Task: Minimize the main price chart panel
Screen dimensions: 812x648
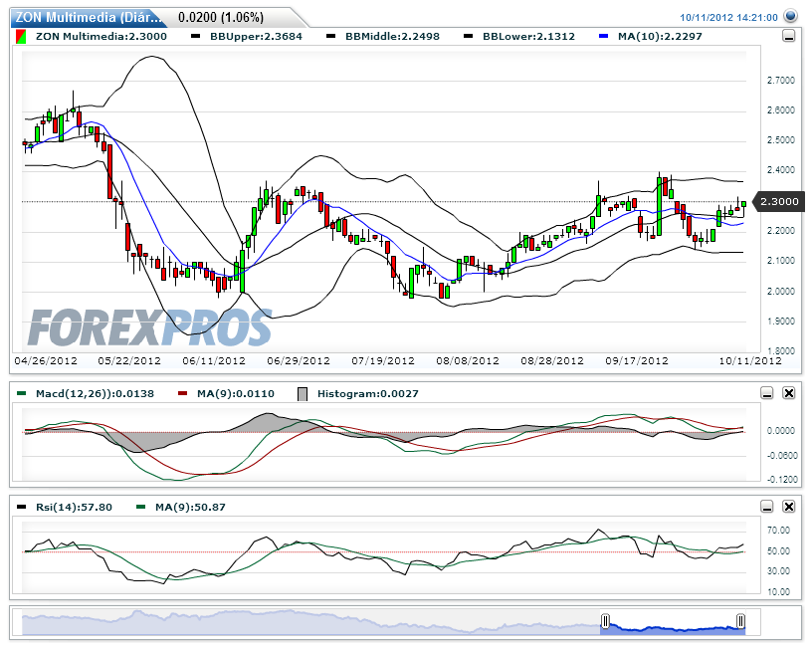Action: point(788,36)
